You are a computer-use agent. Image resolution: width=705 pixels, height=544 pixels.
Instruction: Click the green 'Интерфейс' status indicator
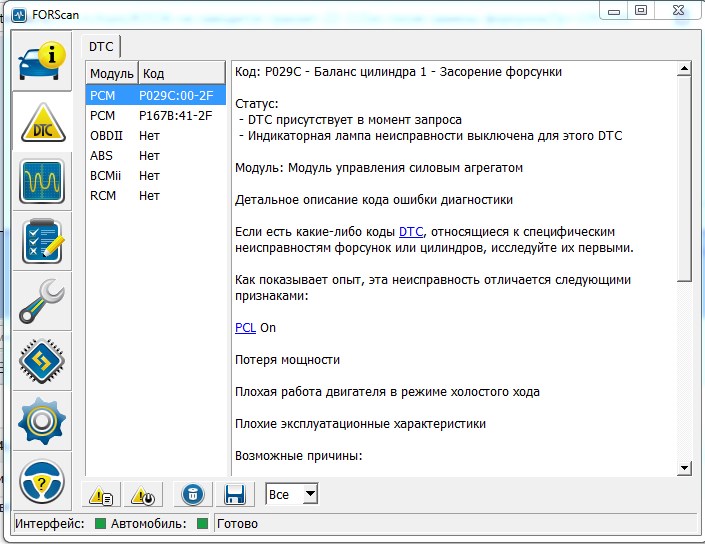[100, 524]
